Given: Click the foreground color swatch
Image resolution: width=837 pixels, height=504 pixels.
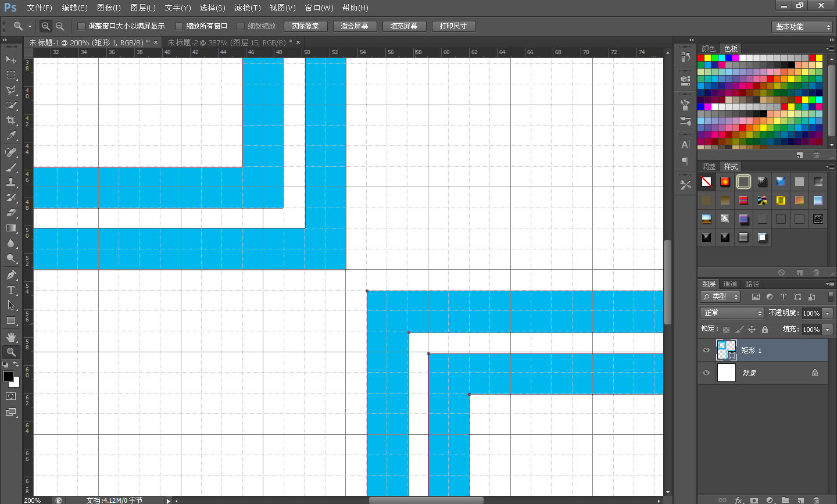Looking at the screenshot, I should 8,376.
